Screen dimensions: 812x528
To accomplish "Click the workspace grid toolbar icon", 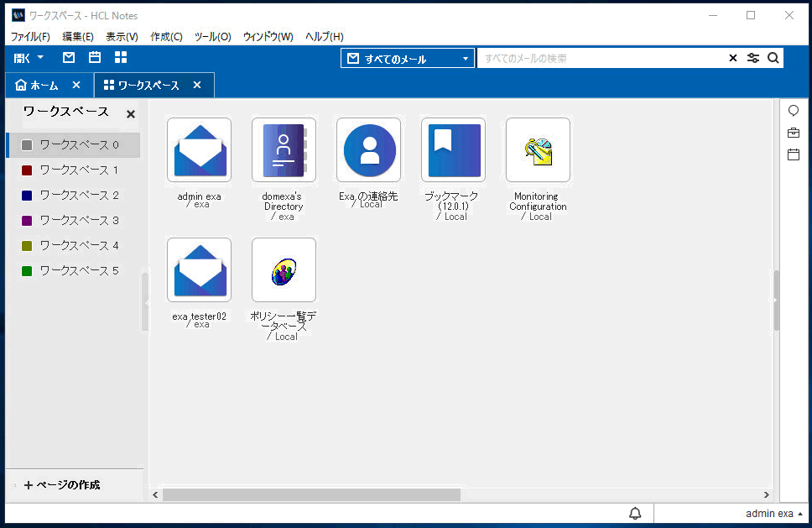I will [x=121, y=58].
